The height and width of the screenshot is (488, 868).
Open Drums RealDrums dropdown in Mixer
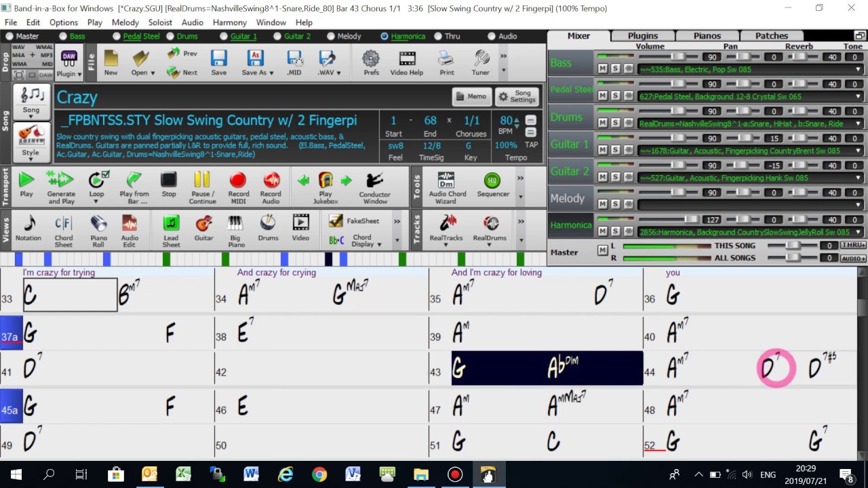[x=858, y=123]
